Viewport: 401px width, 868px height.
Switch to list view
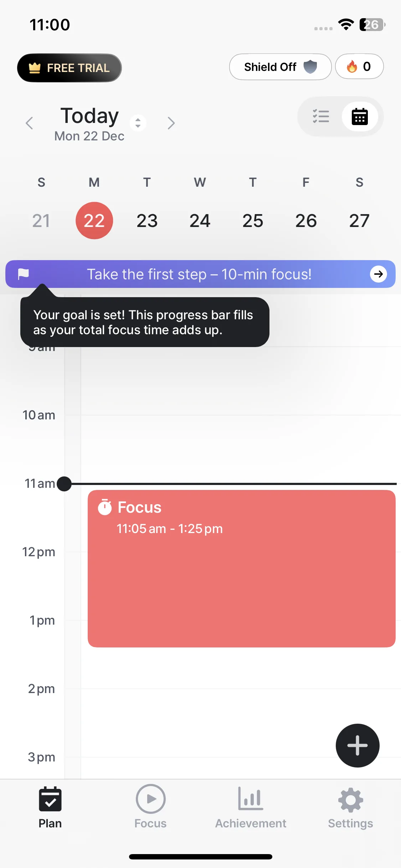321,117
